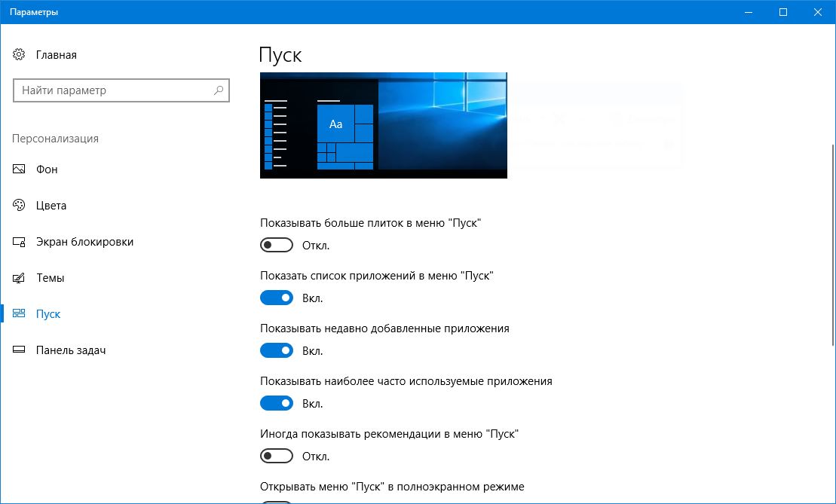This screenshot has width=836, height=504.
Task: Click the Фон picture icon
Action: (19, 169)
